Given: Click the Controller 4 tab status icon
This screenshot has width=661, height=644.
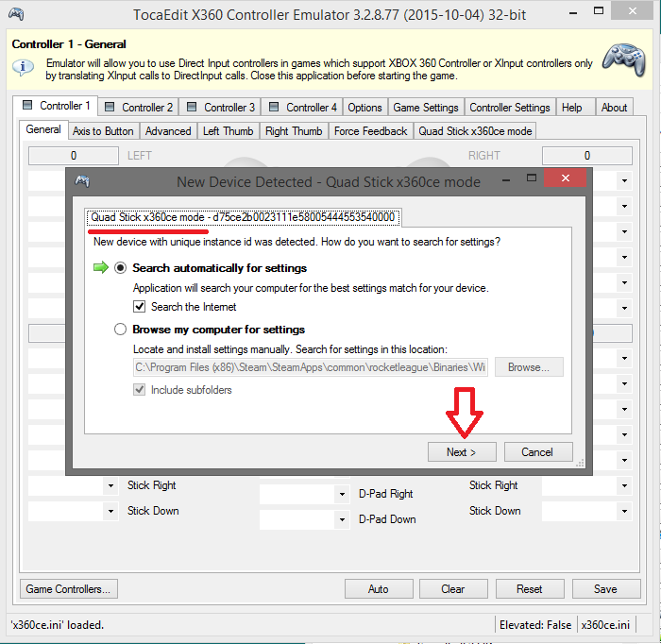Looking at the screenshot, I should click(274, 107).
